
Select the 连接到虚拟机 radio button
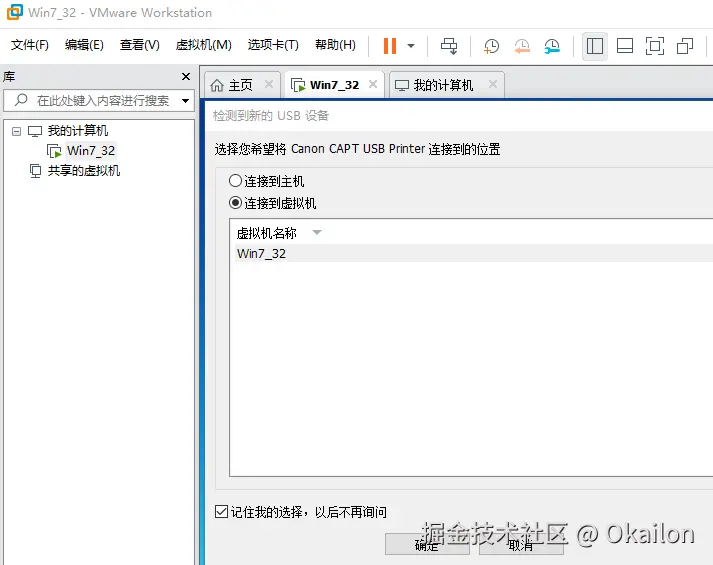point(235,203)
